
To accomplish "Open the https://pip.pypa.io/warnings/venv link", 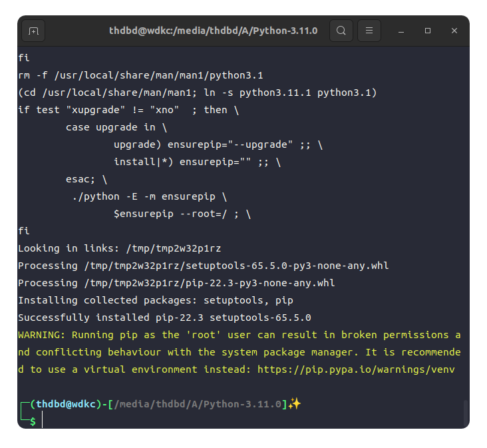I will tap(356, 369).
